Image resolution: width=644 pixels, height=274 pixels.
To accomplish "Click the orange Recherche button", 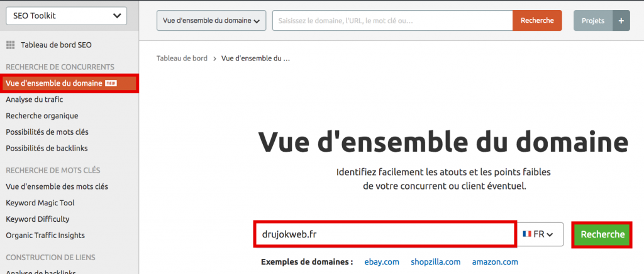I will [537, 21].
